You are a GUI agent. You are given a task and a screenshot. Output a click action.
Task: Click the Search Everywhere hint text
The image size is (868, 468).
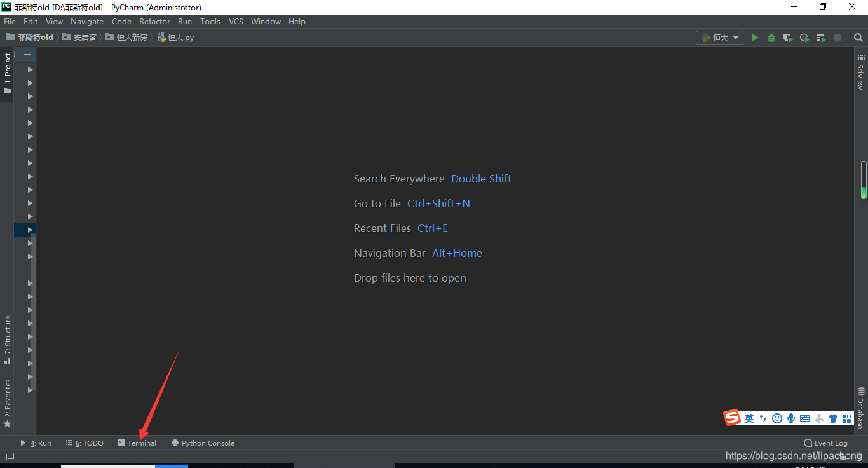pyautogui.click(x=399, y=179)
